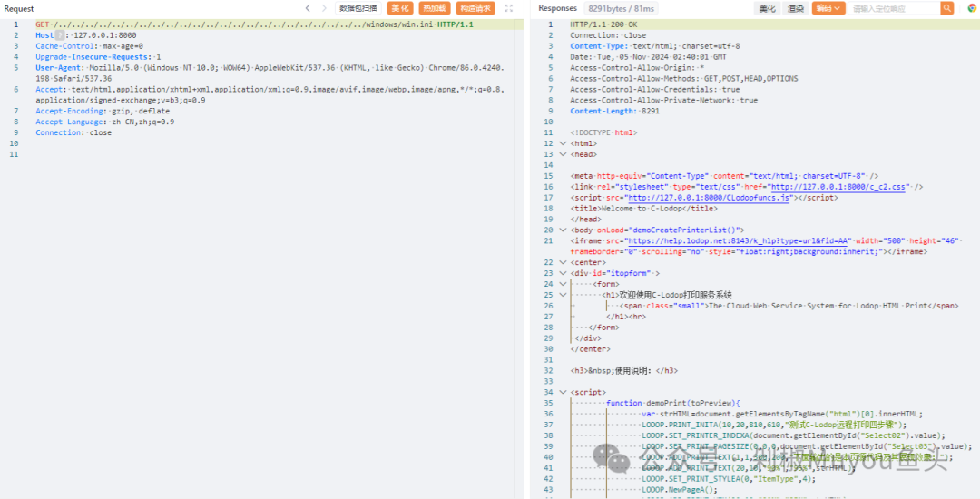Click the 渲染 button in Responses panel
Viewport: 980px width, 499px height.
point(795,8)
